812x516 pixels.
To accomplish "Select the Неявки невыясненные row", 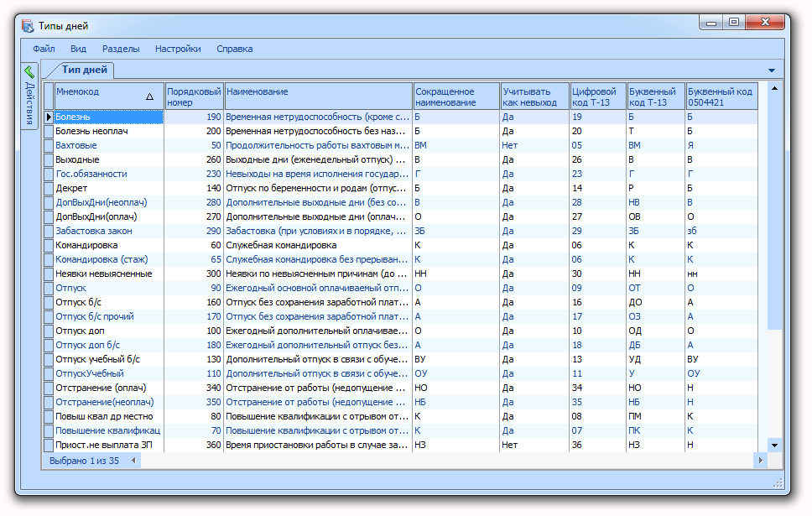I will pos(401,274).
